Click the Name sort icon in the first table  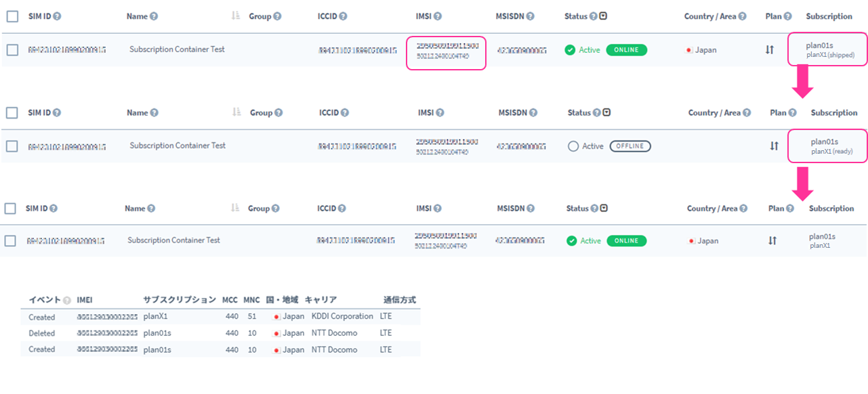tap(236, 16)
